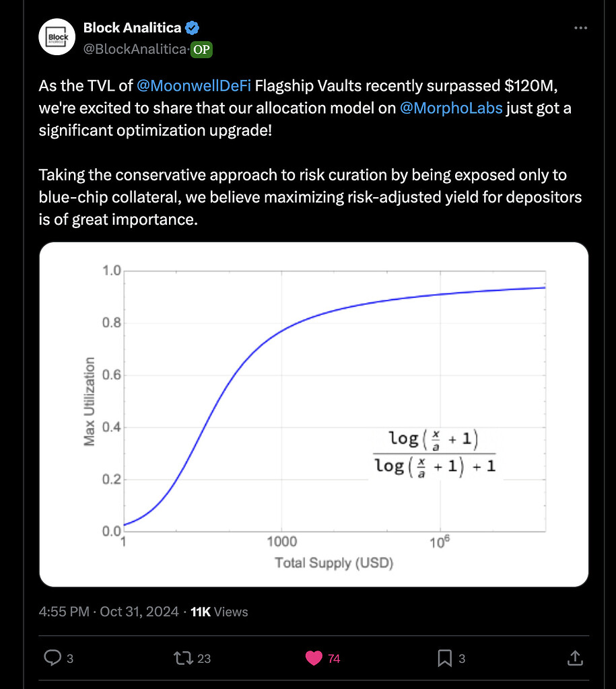Select the @BlockAnalitica handle
The height and width of the screenshot is (689, 616).
pyautogui.click(x=135, y=49)
